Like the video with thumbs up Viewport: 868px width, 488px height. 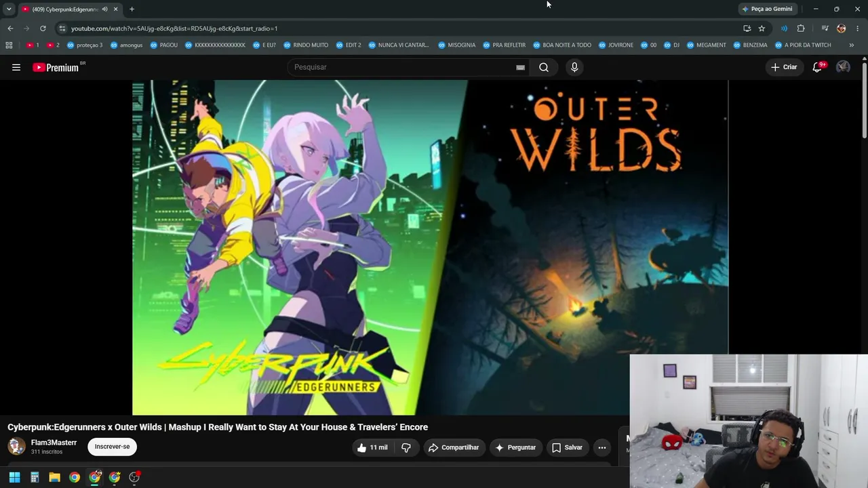tap(372, 447)
